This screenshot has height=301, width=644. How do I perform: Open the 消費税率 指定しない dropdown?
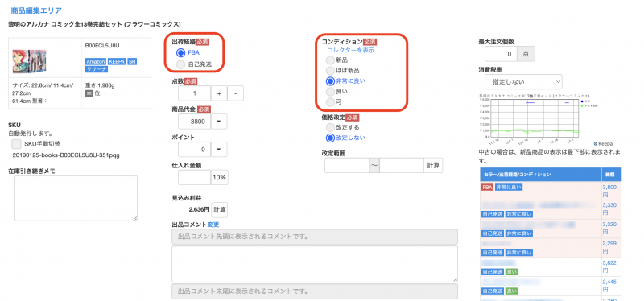[523, 82]
